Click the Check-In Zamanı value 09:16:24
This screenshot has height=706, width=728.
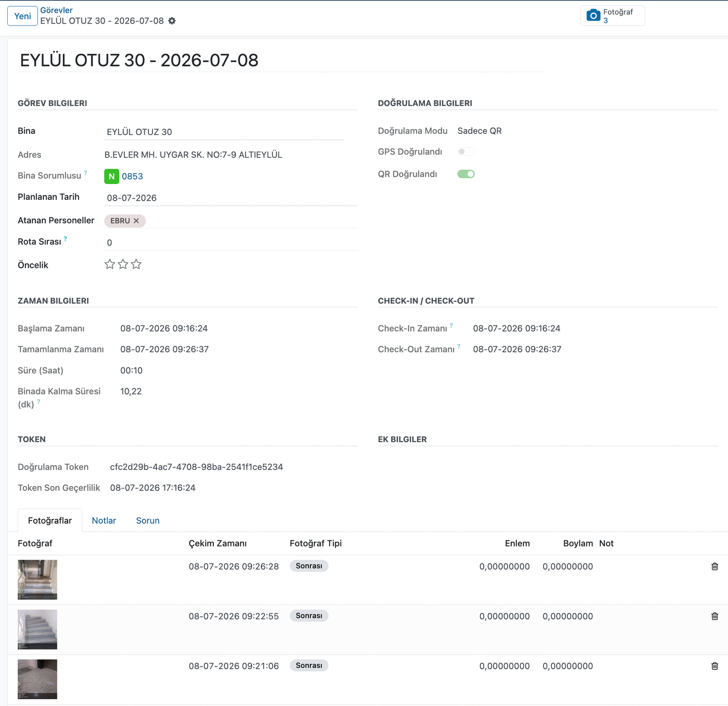click(517, 328)
